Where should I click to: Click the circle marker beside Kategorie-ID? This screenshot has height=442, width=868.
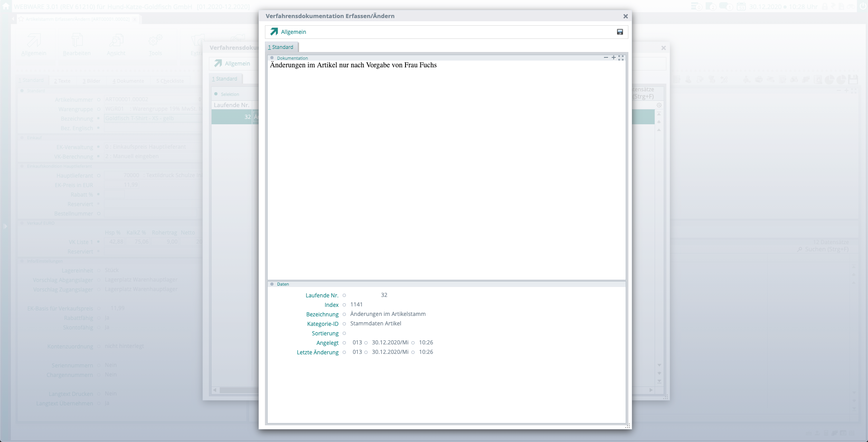pyautogui.click(x=344, y=324)
